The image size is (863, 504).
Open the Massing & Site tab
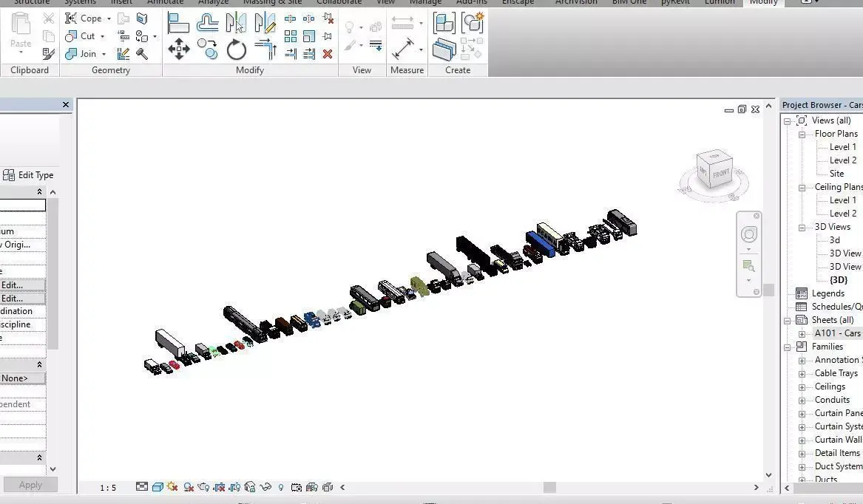point(272,2)
